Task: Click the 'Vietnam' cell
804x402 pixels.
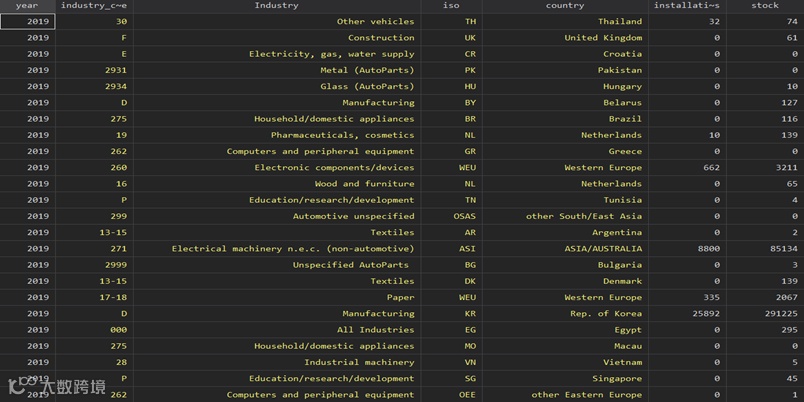Action: (x=565, y=363)
